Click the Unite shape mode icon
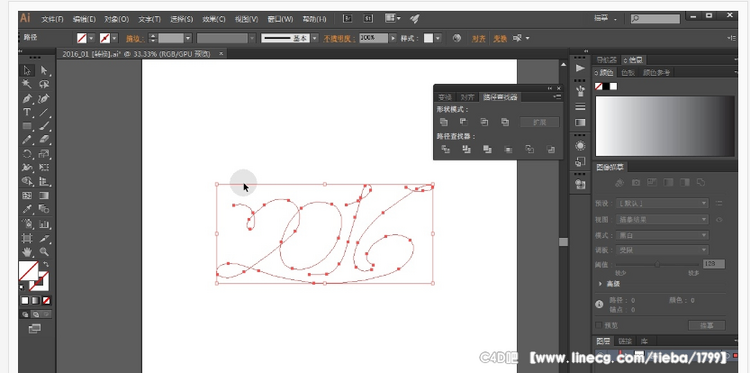This screenshot has width=750, height=373. click(444, 122)
